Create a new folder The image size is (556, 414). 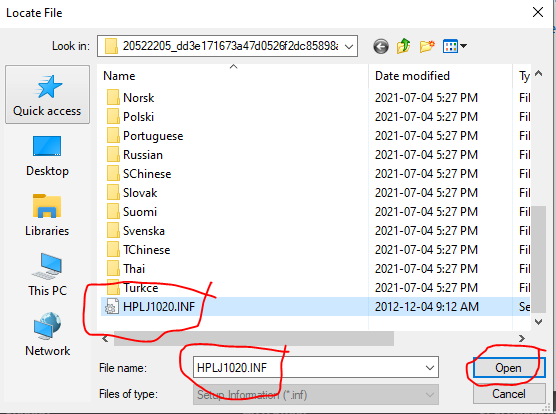(x=427, y=46)
